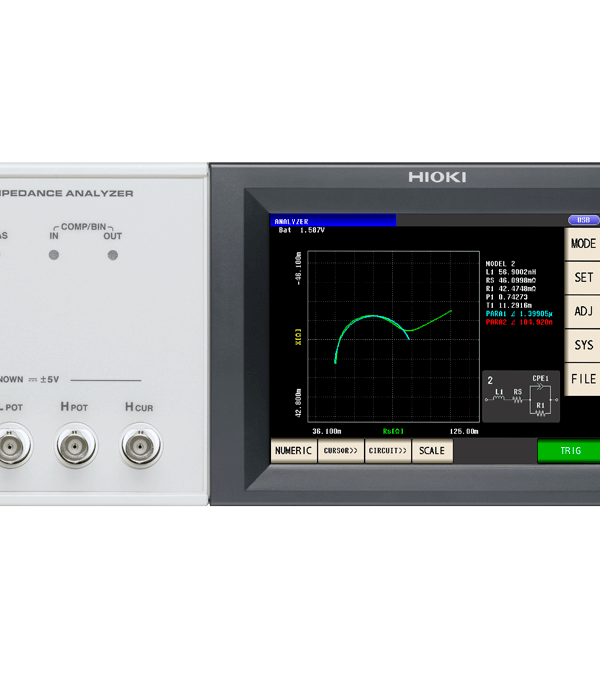Open the equivalent circuit model 2 diagram
The width and height of the screenshot is (600, 694).
521,396
